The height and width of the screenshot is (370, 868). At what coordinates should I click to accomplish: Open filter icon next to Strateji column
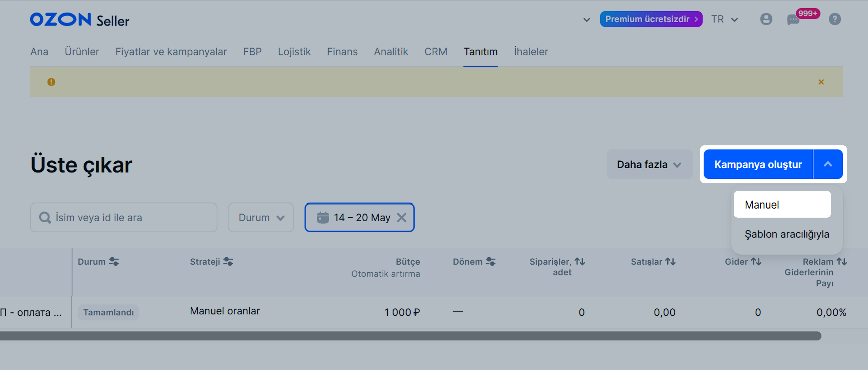pos(228,261)
